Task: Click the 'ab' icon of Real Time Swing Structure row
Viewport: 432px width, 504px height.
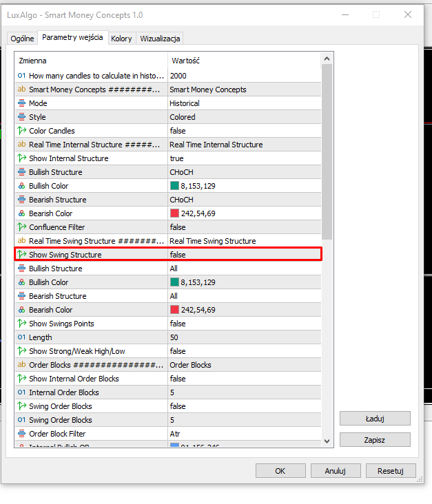Action: click(21, 241)
